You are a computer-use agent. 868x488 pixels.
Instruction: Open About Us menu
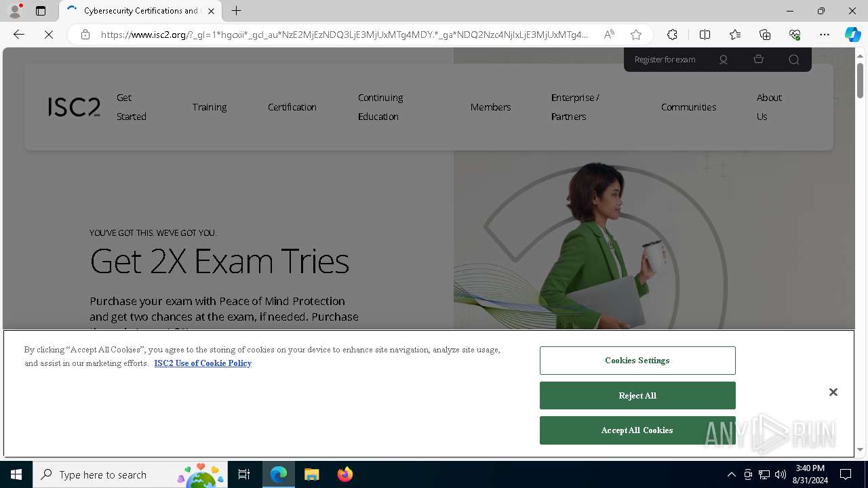point(769,107)
